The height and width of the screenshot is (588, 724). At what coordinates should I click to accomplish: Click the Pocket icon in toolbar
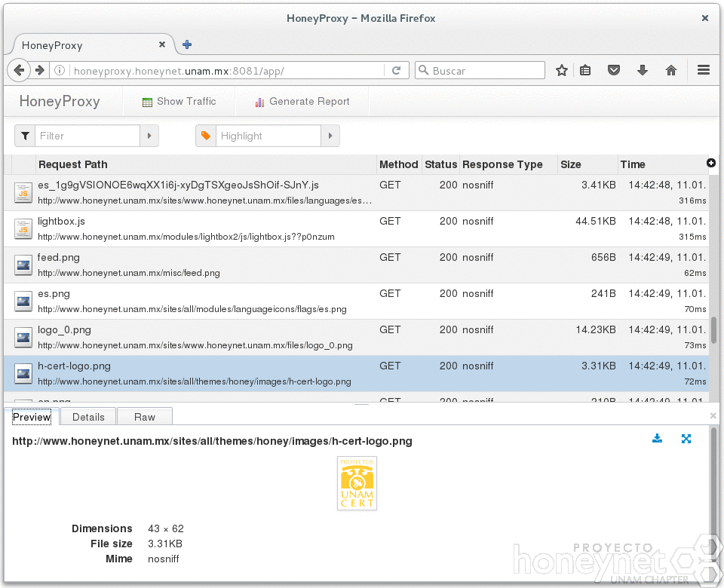pyautogui.click(x=614, y=71)
